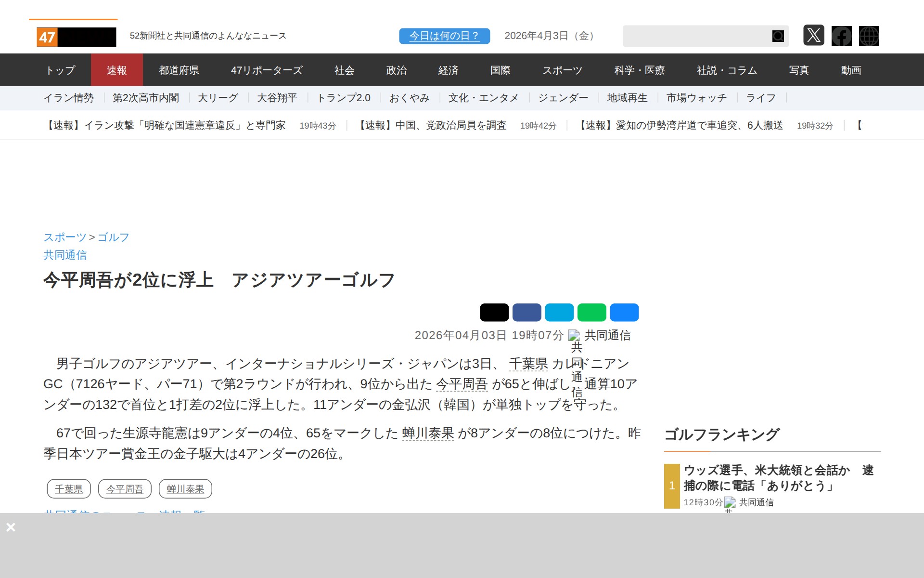This screenshot has height=578, width=924.
Task: Switch to the スポーツ navigation tab
Action: [562, 70]
